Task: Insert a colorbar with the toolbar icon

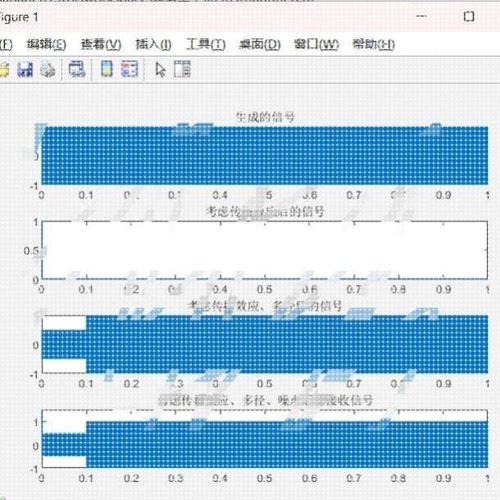Action: tap(107, 69)
